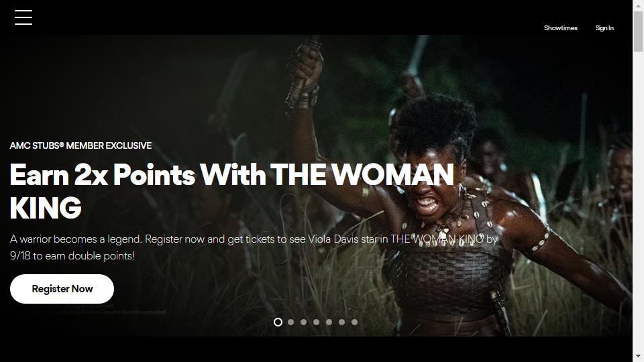The image size is (644, 362).
Task: Switch to the last carousel slide dot
Action: 354,322
